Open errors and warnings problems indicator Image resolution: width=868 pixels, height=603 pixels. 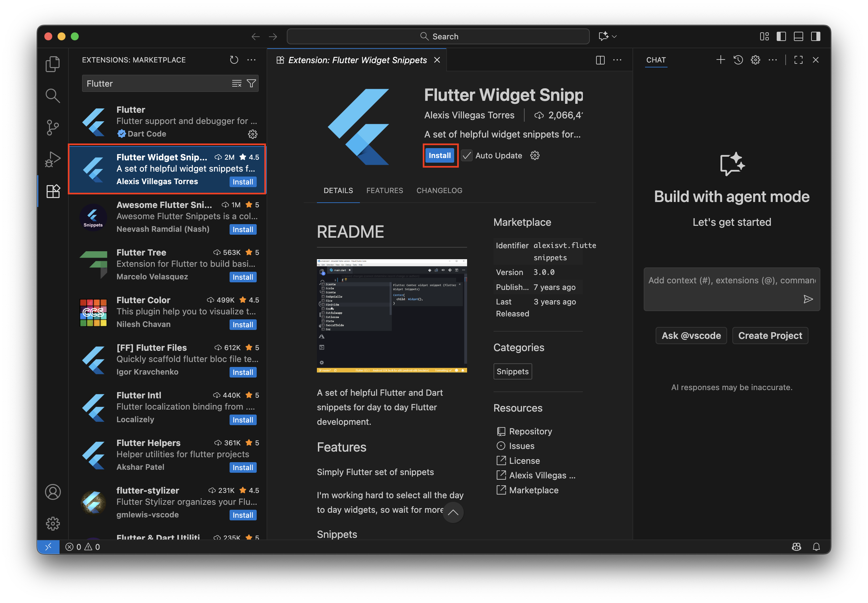tap(83, 547)
